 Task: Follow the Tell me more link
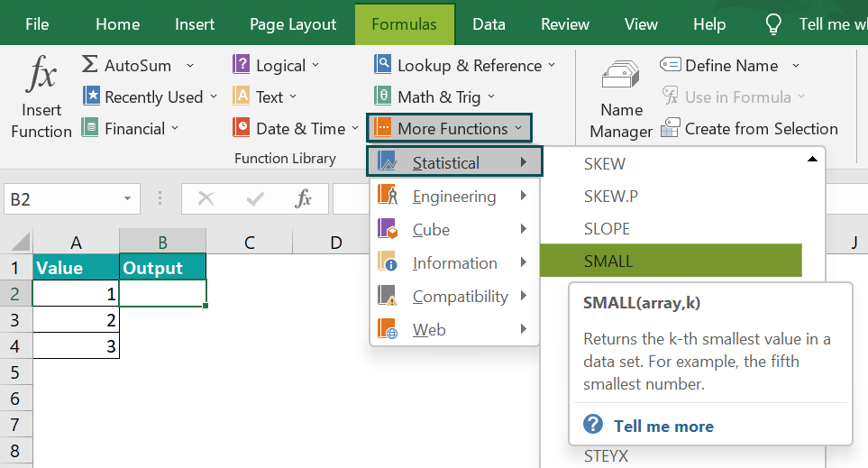point(663,426)
